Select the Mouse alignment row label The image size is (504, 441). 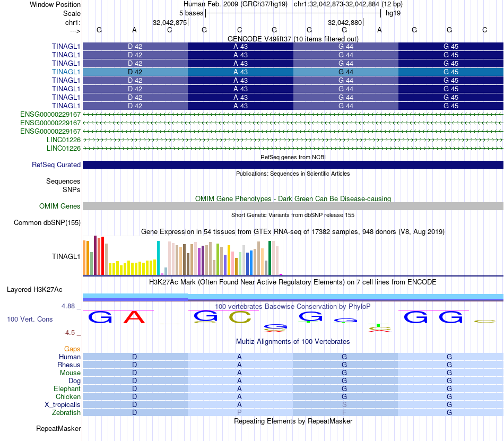[x=70, y=373]
